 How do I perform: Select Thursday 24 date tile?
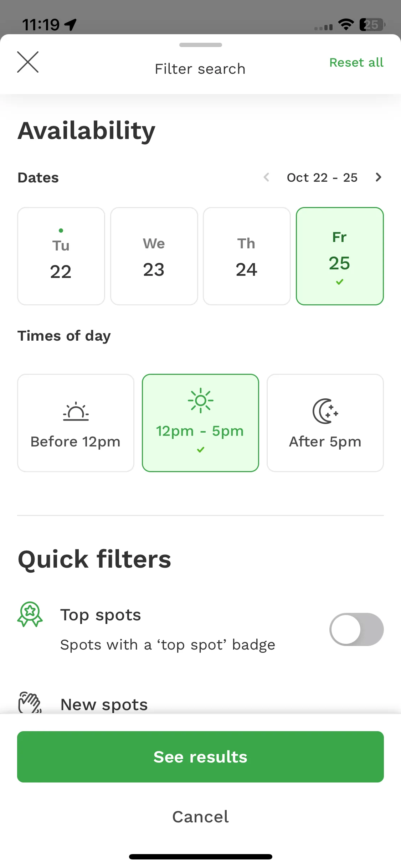point(247,256)
